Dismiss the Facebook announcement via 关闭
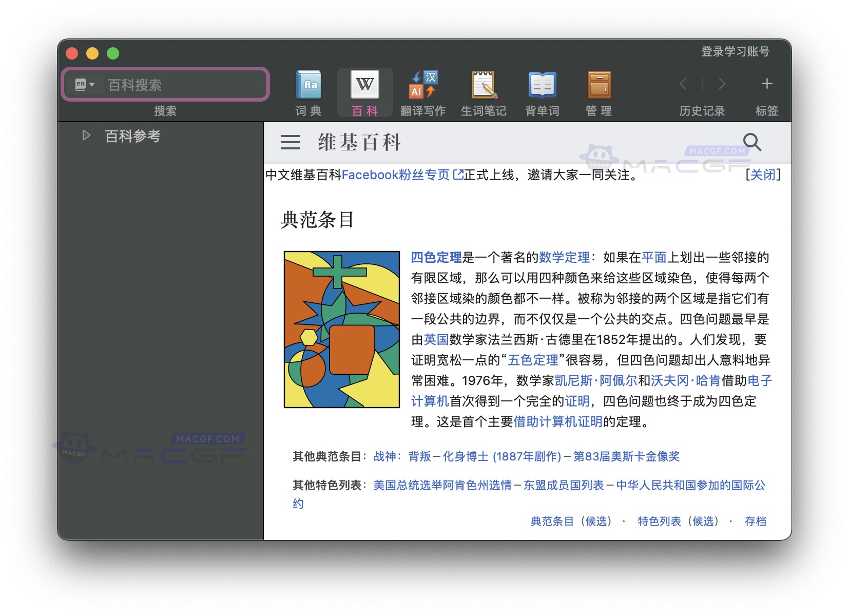This screenshot has width=849, height=616. click(762, 175)
